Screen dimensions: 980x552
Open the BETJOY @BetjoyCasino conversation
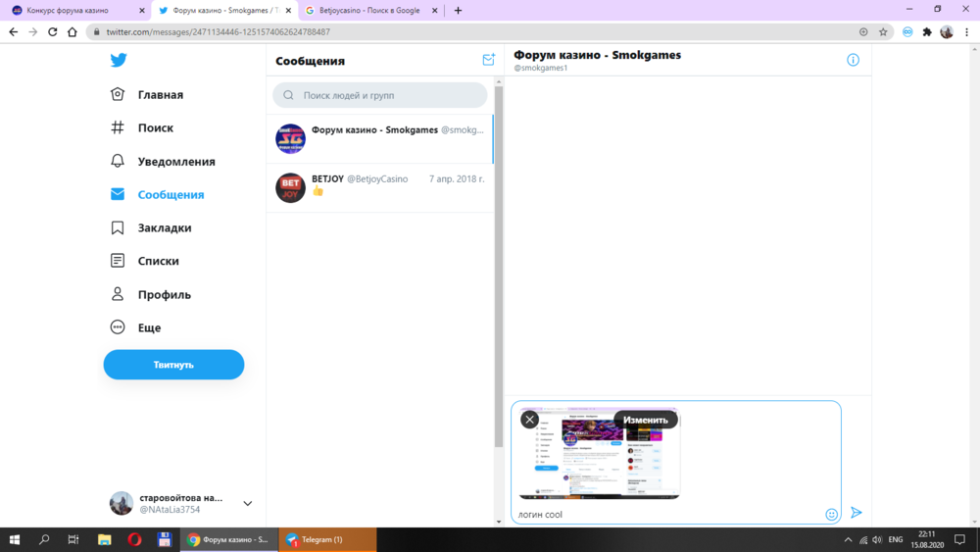click(380, 187)
